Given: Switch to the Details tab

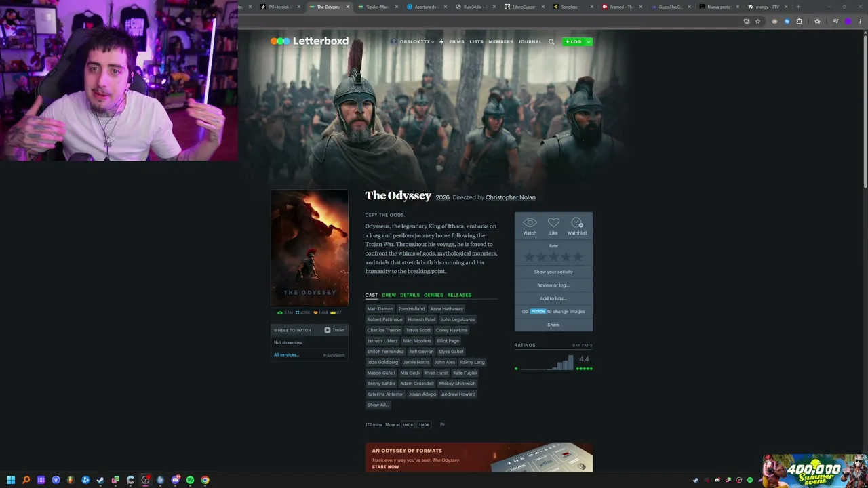Looking at the screenshot, I should pos(410,295).
